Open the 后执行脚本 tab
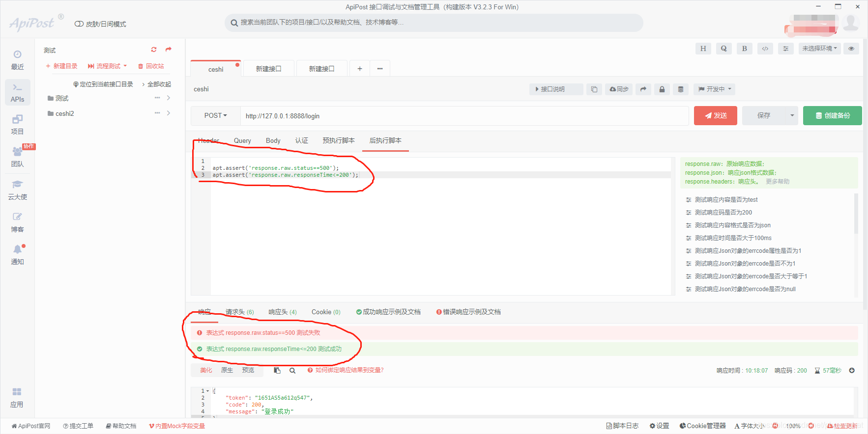Image resolution: width=868 pixels, height=434 pixels. pyautogui.click(x=385, y=141)
